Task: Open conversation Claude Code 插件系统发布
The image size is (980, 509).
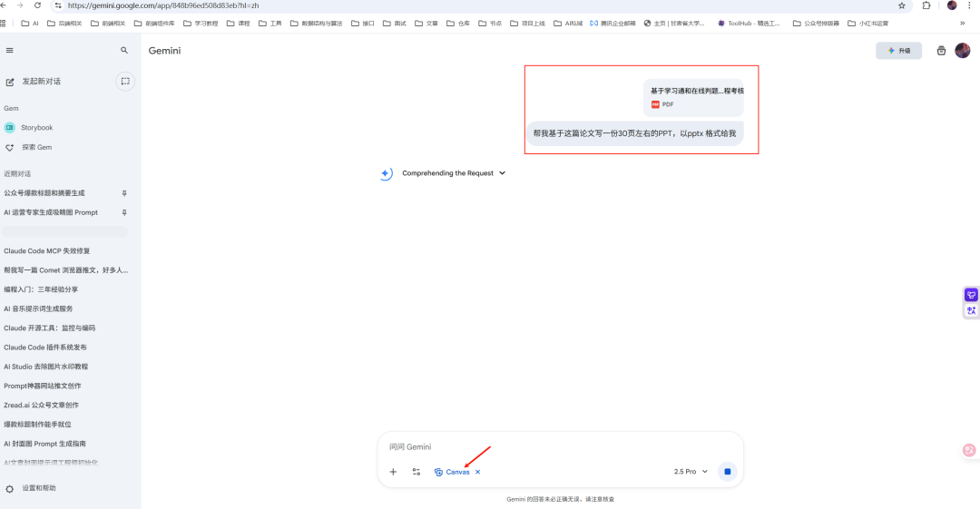Action: click(x=45, y=347)
